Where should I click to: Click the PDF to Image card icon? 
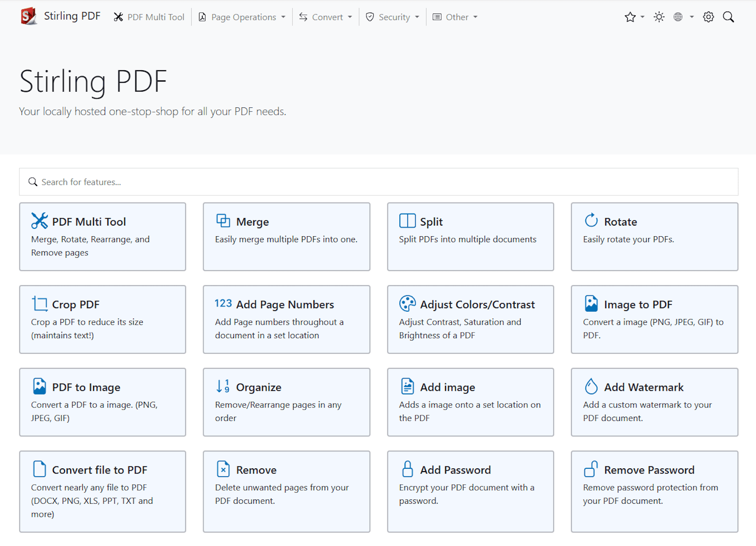coord(40,386)
